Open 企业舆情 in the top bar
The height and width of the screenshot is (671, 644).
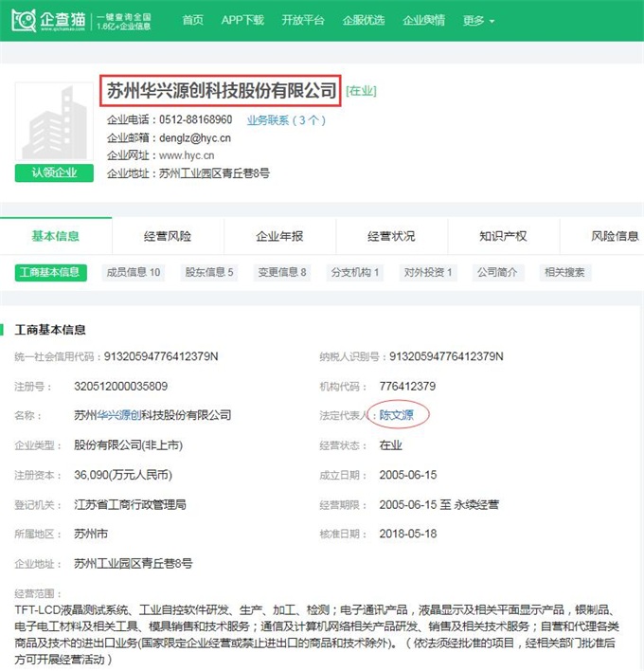pos(423,20)
